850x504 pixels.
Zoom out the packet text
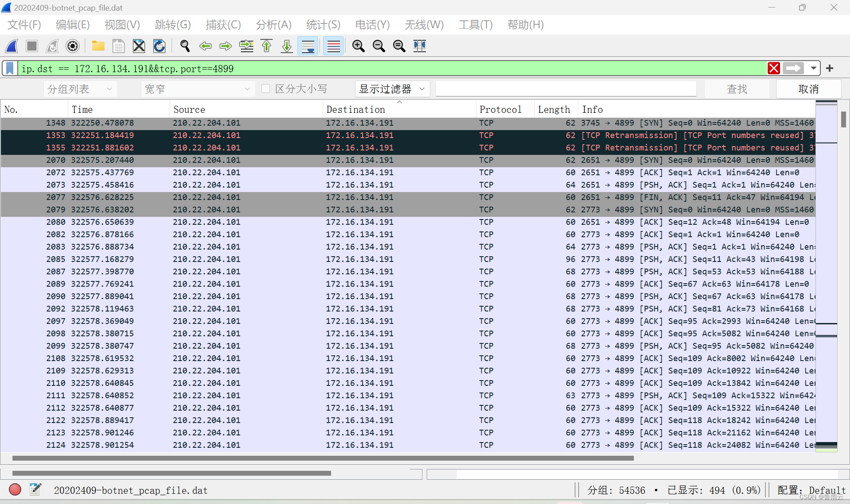click(379, 46)
